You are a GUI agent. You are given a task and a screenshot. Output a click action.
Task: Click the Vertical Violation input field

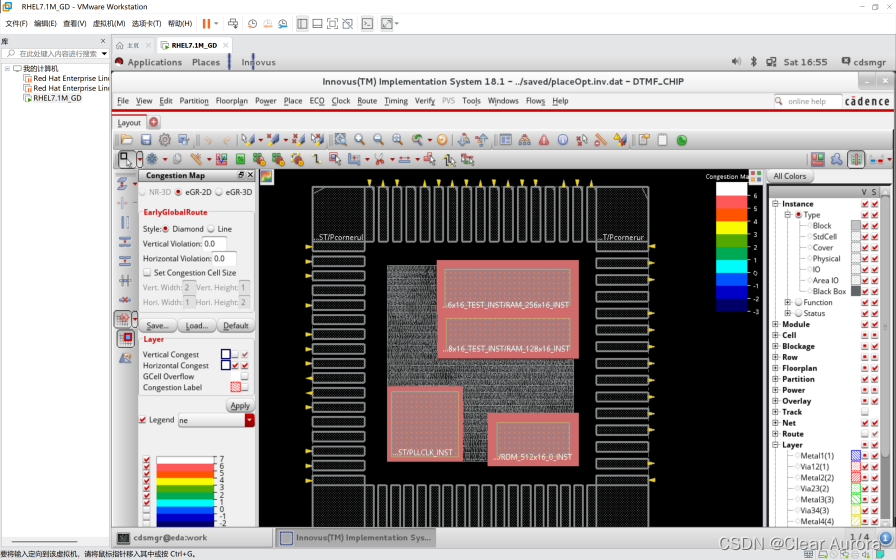pyautogui.click(x=215, y=243)
